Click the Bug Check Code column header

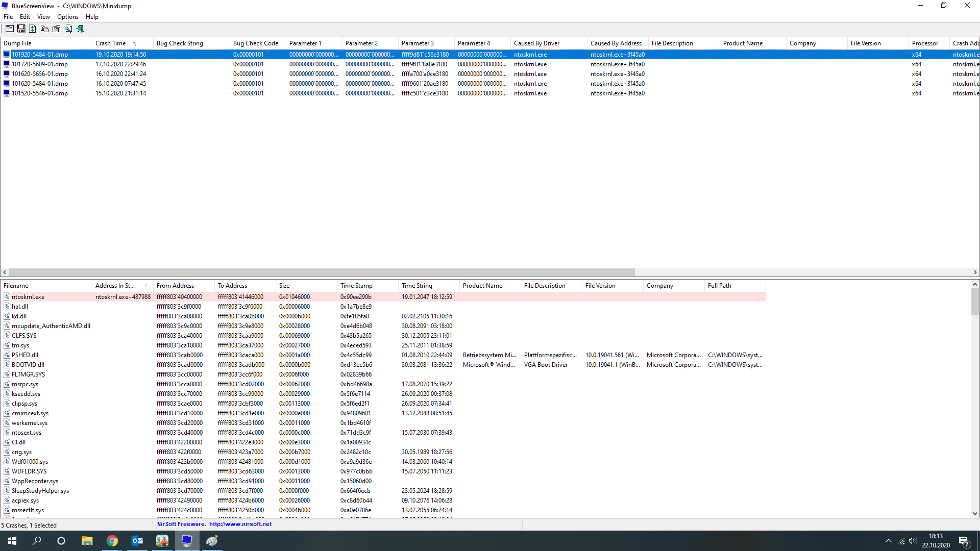(256, 43)
